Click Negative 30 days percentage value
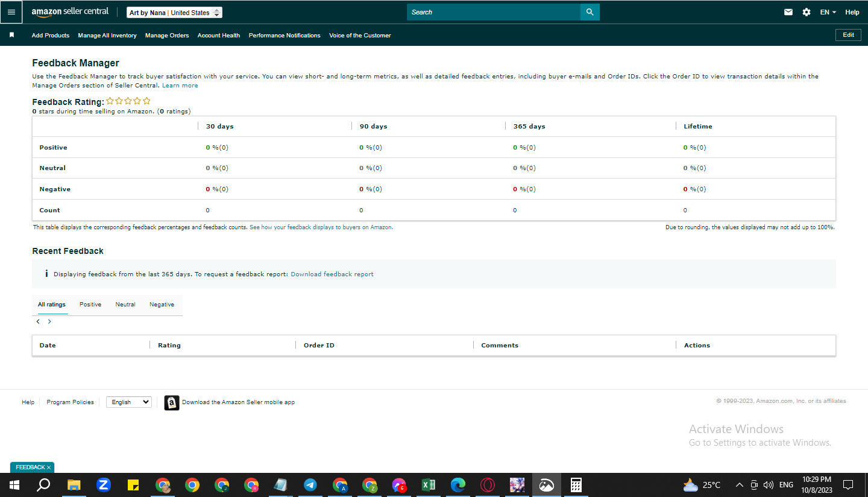 point(217,189)
